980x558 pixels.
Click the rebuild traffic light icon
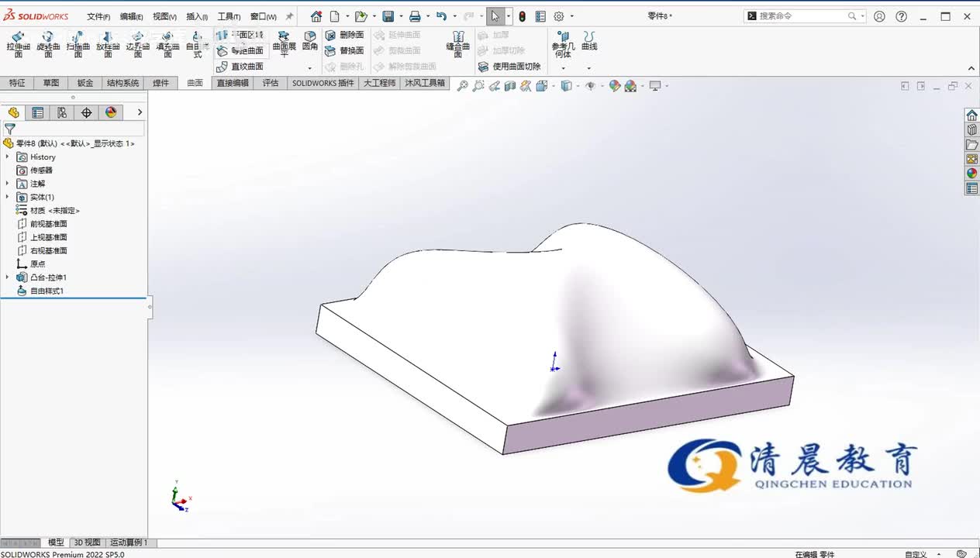point(522,16)
